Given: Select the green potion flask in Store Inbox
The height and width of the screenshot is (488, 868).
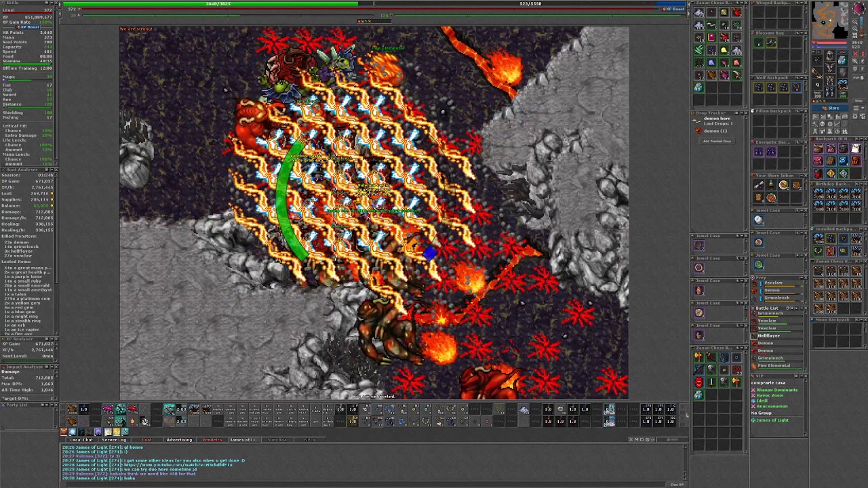Looking at the screenshot, I should [771, 185].
